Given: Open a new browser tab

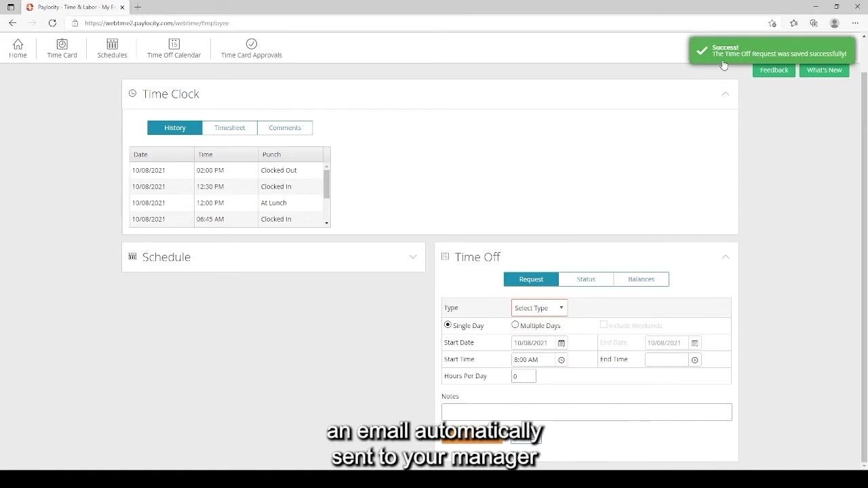Looking at the screenshot, I should (138, 7).
